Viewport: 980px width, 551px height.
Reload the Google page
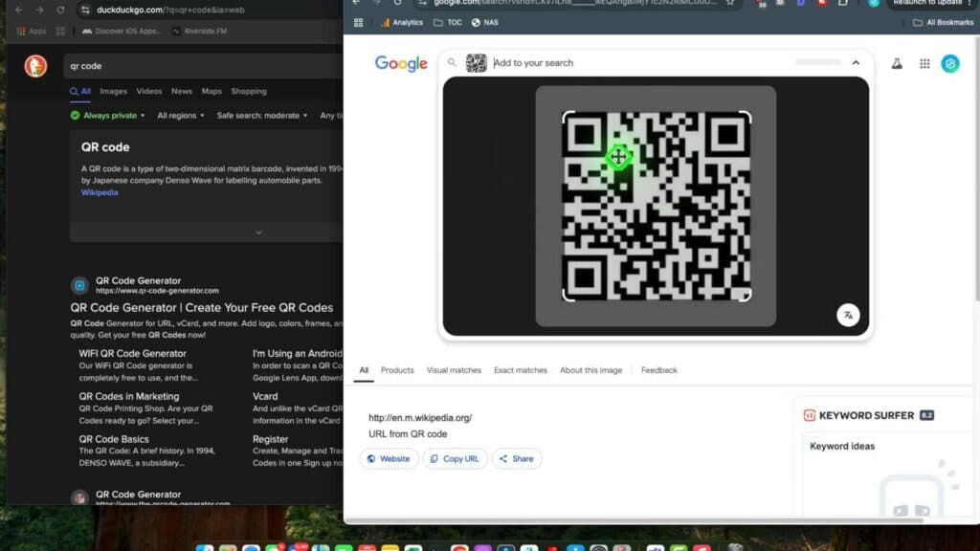[397, 3]
